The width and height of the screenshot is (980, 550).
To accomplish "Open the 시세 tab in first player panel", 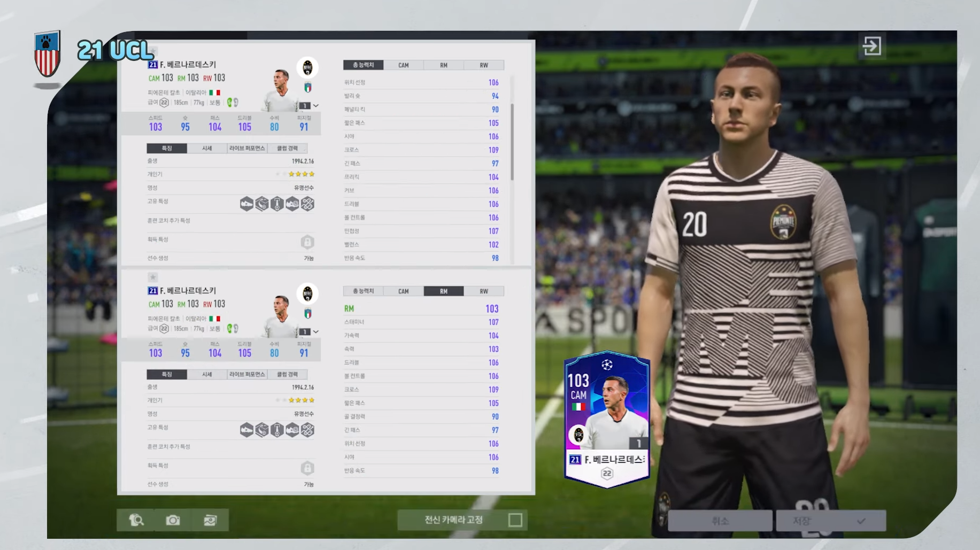I will (x=207, y=149).
